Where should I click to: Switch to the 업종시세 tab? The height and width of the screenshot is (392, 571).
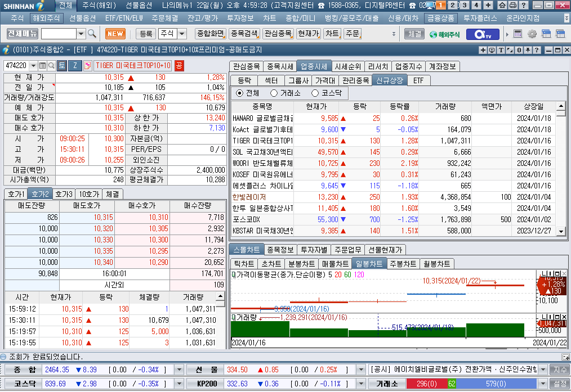pos(314,66)
